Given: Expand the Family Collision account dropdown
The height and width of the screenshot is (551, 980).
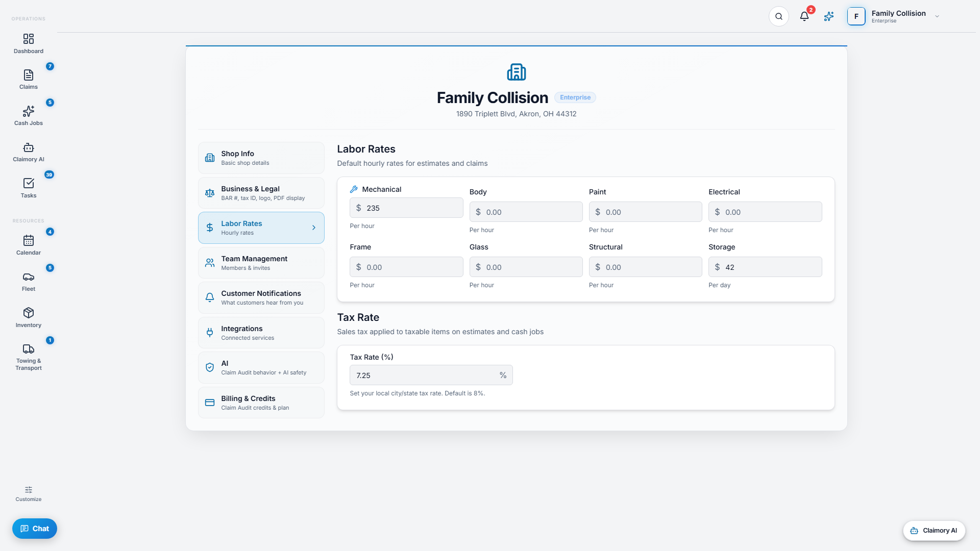Looking at the screenshot, I should pyautogui.click(x=937, y=16).
